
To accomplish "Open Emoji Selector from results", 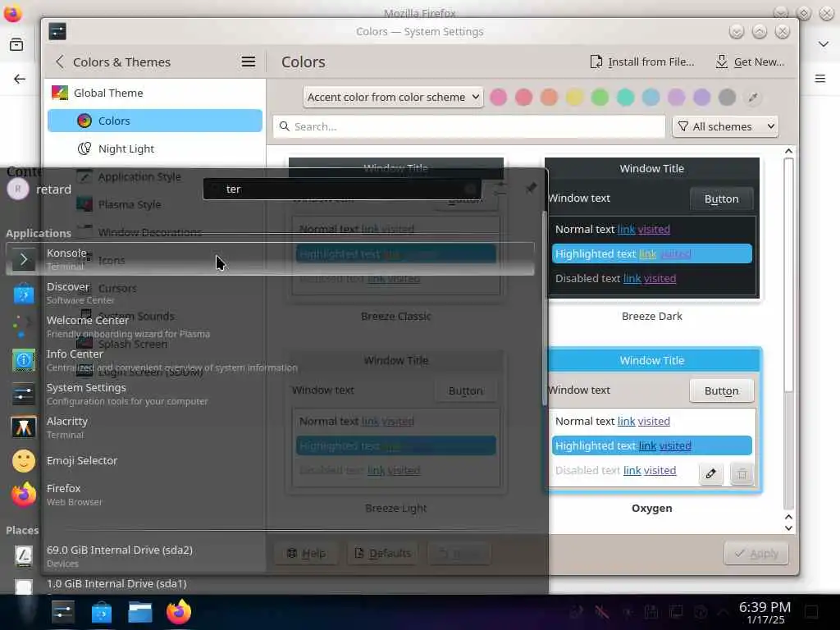I will tap(270, 461).
